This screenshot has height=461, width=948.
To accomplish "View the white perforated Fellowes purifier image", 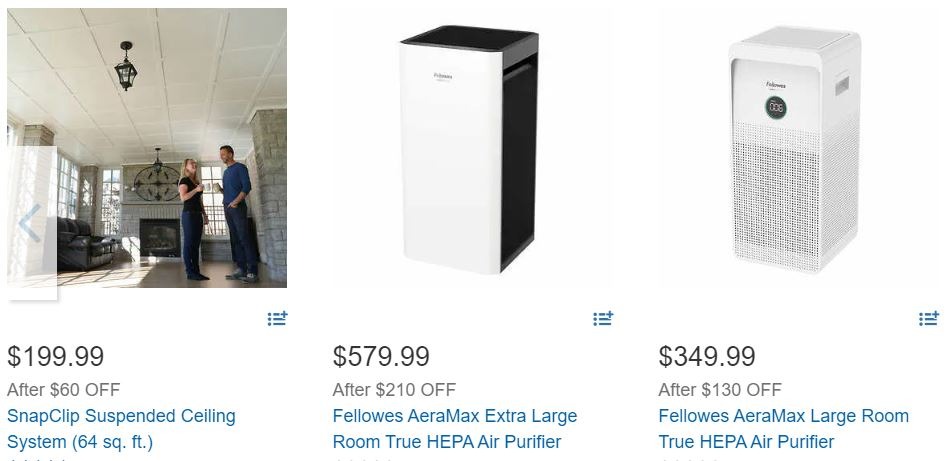I will 796,149.
